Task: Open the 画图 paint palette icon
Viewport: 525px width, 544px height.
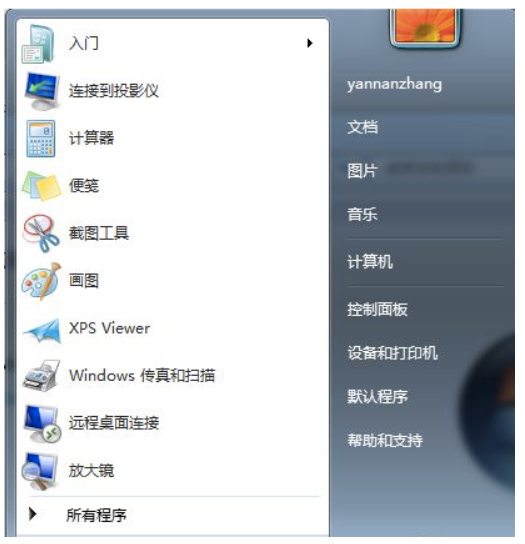Action: (x=41, y=281)
